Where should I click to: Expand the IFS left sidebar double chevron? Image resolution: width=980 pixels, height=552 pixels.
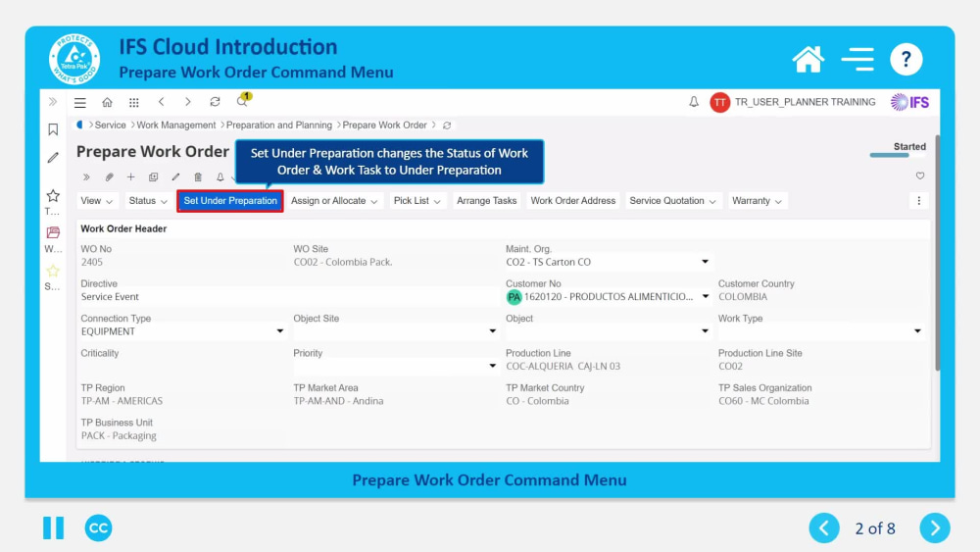coord(53,102)
